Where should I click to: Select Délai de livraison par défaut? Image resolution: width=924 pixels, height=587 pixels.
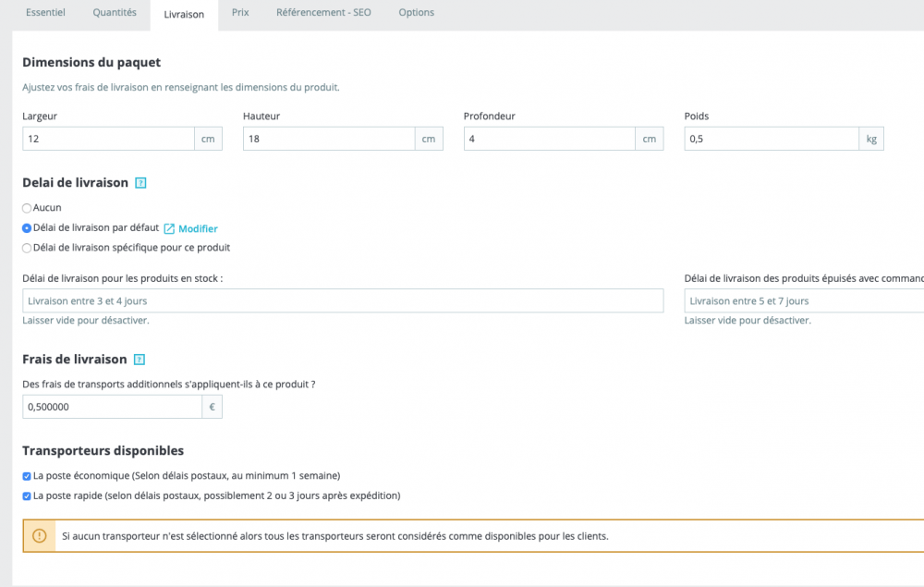(x=27, y=227)
